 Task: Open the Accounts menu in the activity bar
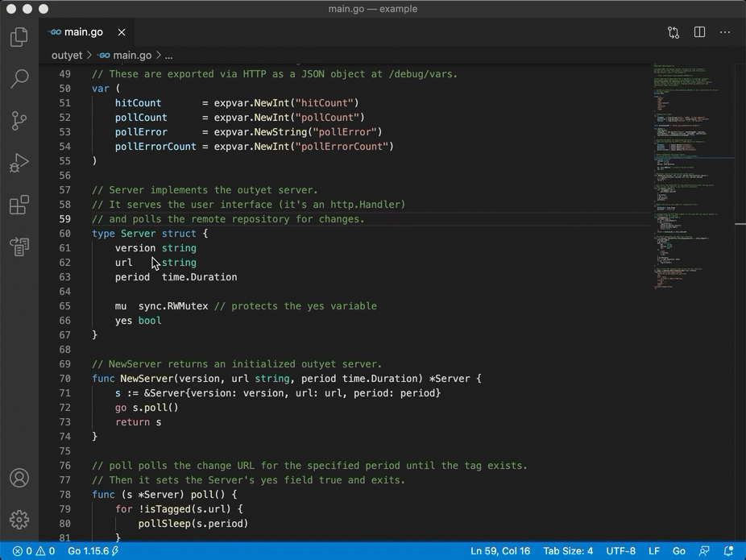coord(19,478)
